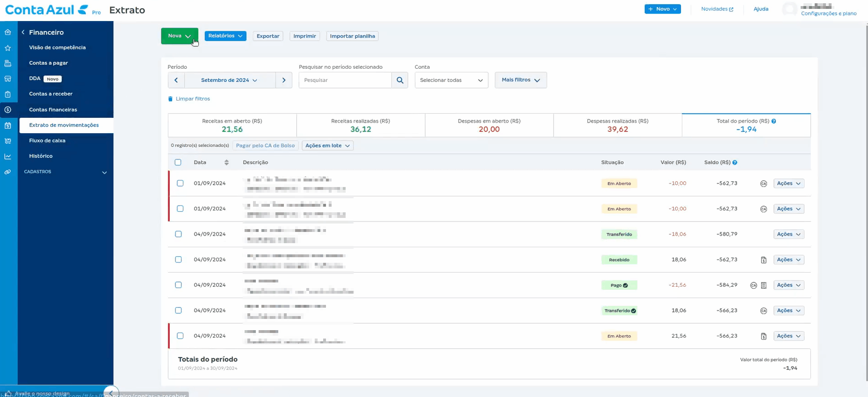Open reports via the line chart sidebar icon
This screenshot has width=868, height=397.
8,156
